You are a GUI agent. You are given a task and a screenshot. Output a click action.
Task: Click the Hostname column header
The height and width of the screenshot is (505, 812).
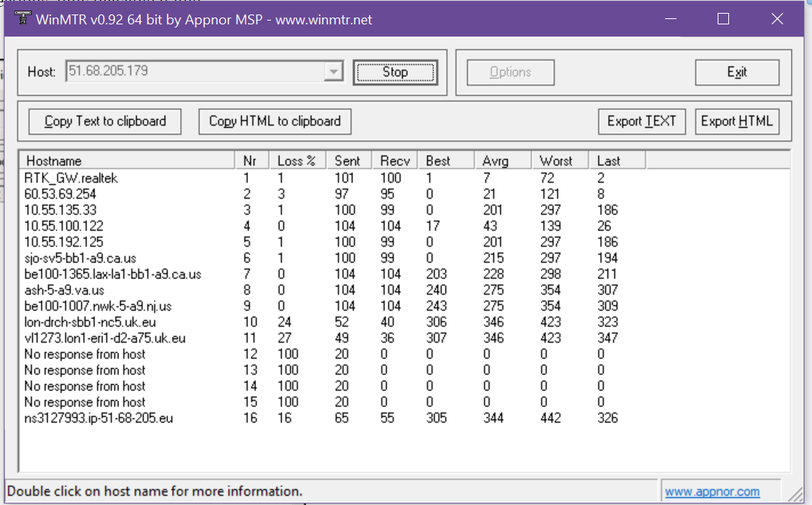126,161
